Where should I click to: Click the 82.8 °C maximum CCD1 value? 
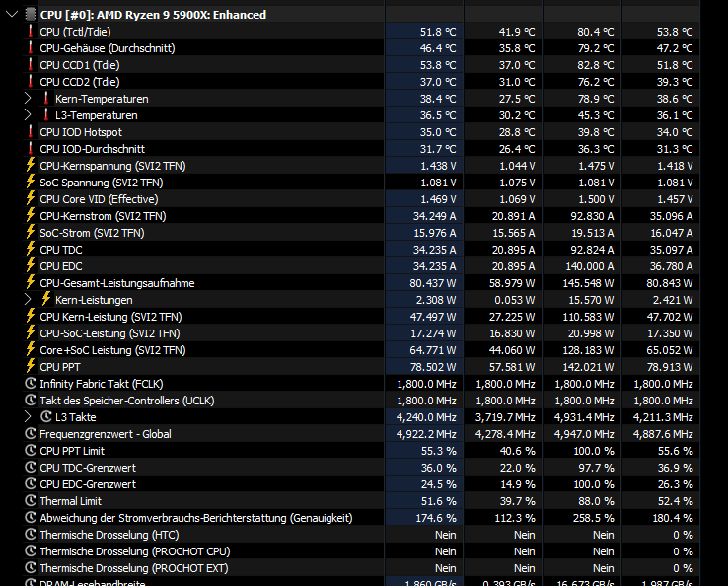(x=595, y=65)
